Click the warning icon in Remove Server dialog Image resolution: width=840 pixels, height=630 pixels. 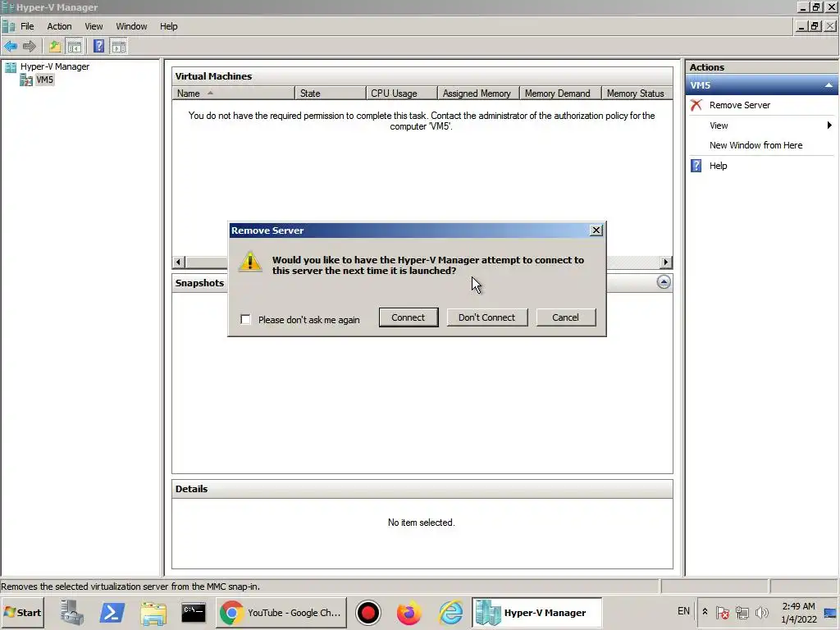pyautogui.click(x=250, y=262)
